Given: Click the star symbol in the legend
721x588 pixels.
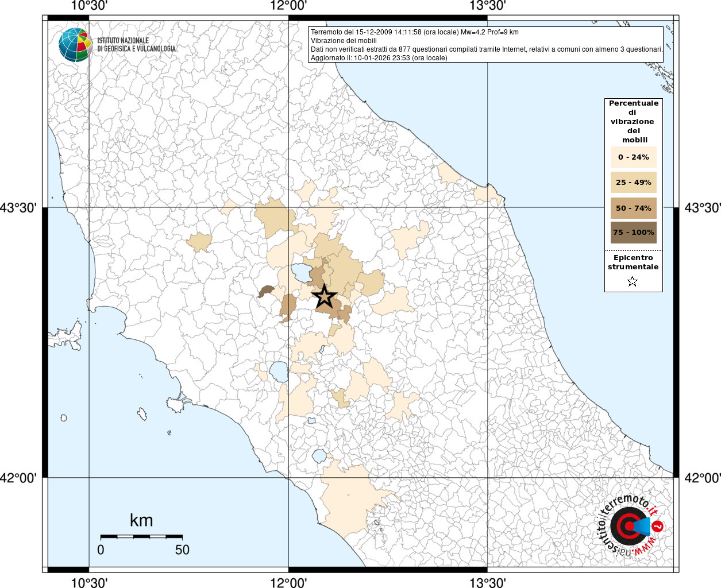Looking at the screenshot, I should pyautogui.click(x=633, y=281).
